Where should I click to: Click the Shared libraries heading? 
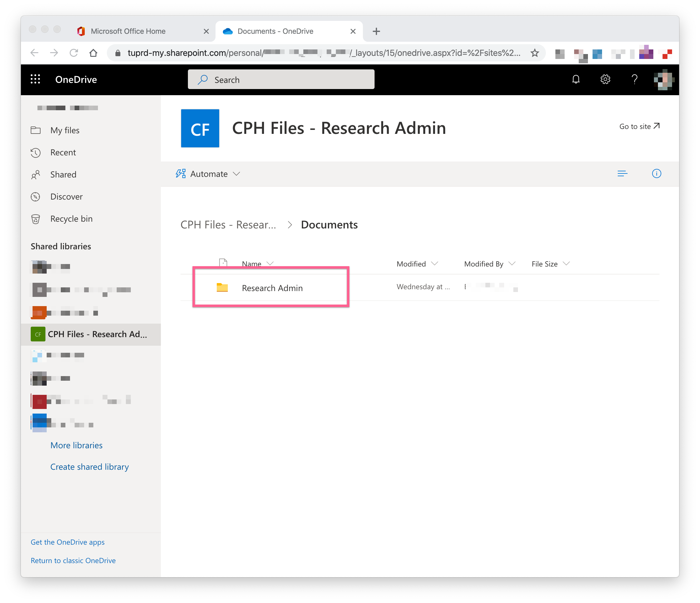pos(61,247)
